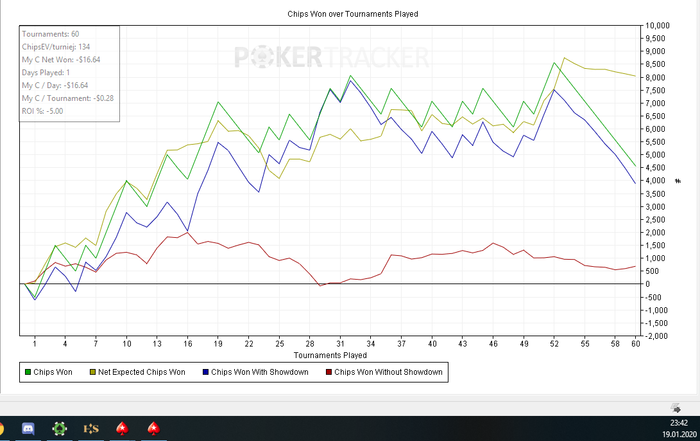Image resolution: width=700 pixels, height=441 pixels.
Task: Select the ROI %: -5.00 stat line
Action: pyautogui.click(x=42, y=111)
